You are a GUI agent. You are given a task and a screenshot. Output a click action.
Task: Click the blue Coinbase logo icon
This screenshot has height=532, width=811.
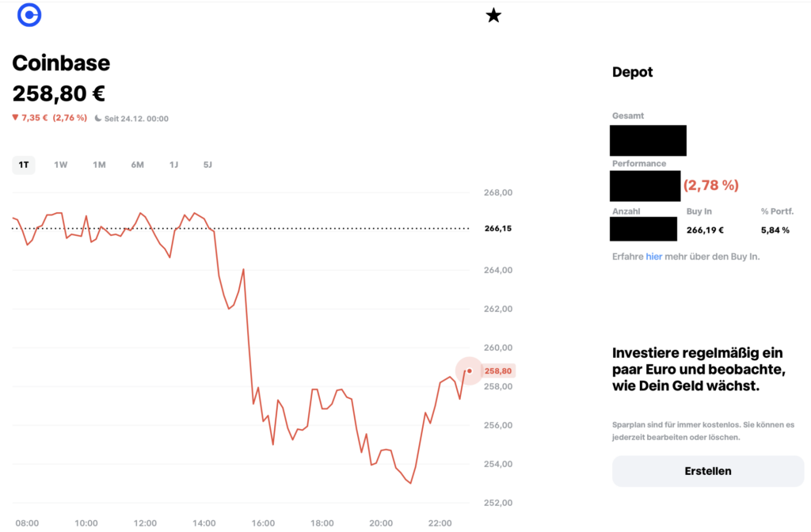29,14
